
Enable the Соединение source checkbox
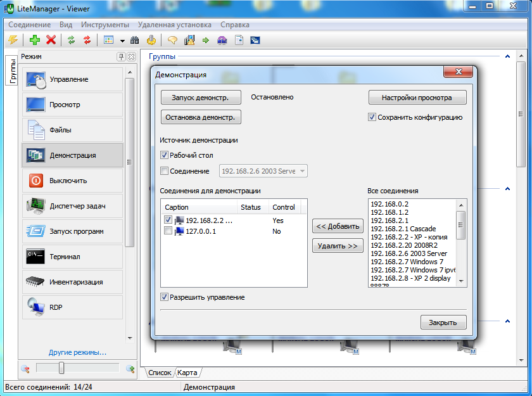coord(164,171)
